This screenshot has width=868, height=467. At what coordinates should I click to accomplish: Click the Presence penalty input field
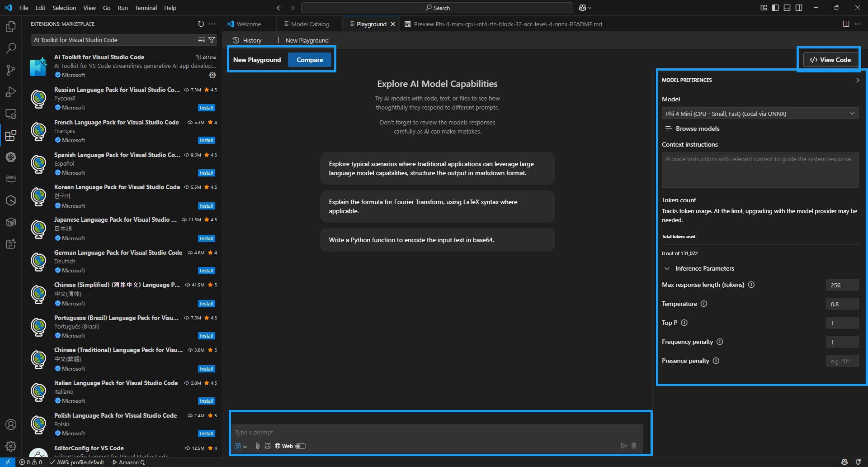[x=842, y=361]
